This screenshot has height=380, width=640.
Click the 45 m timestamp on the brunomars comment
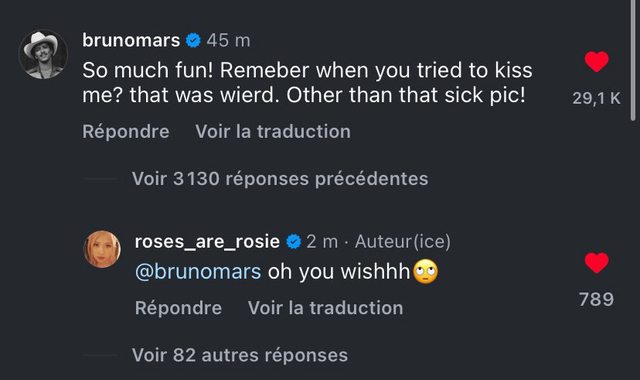coord(228,40)
